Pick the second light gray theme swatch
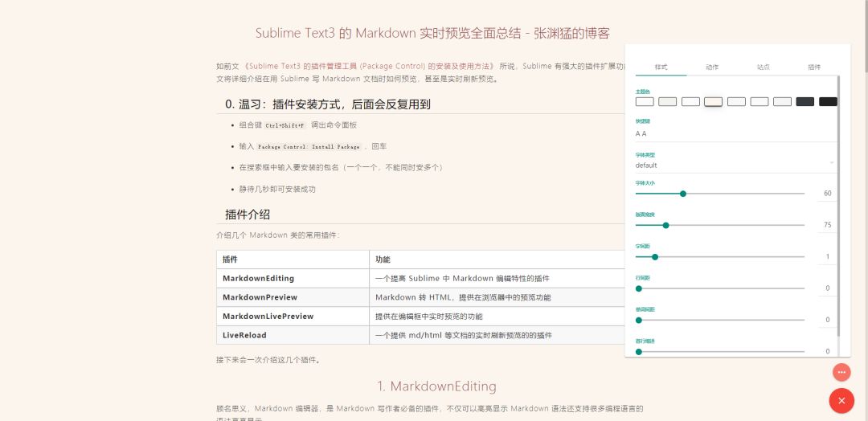The image size is (868, 421). pyautogui.click(x=668, y=102)
